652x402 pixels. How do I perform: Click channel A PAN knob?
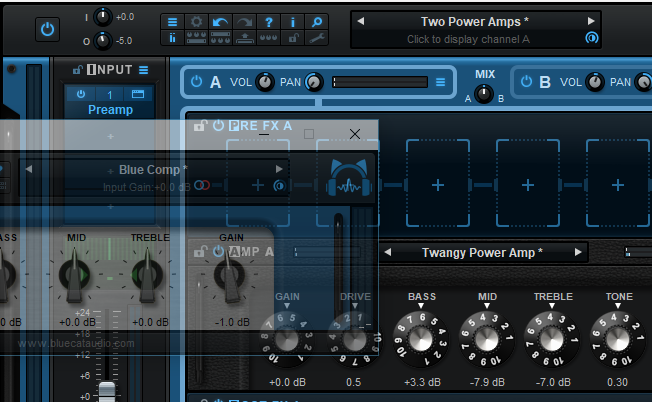point(314,82)
